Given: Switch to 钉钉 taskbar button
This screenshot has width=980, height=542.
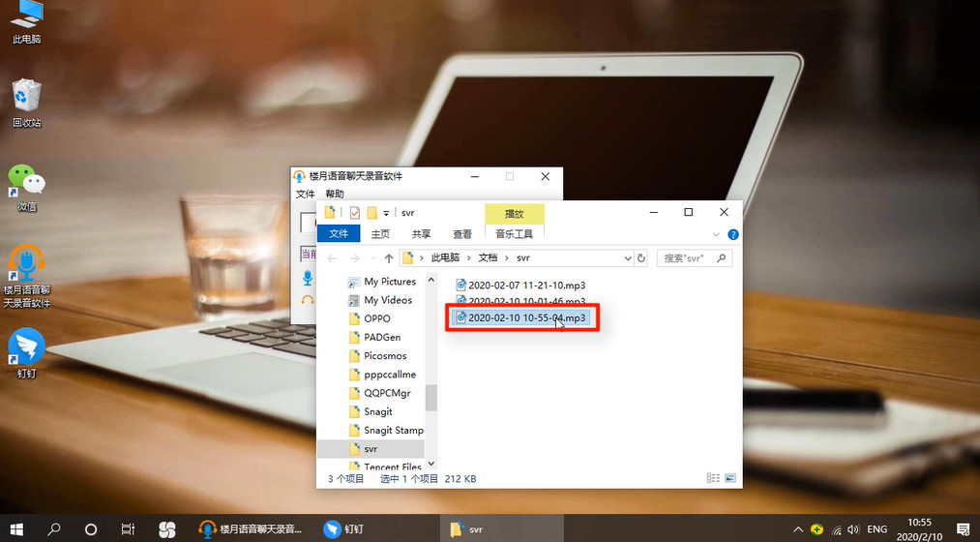Looking at the screenshot, I should click(x=343, y=529).
